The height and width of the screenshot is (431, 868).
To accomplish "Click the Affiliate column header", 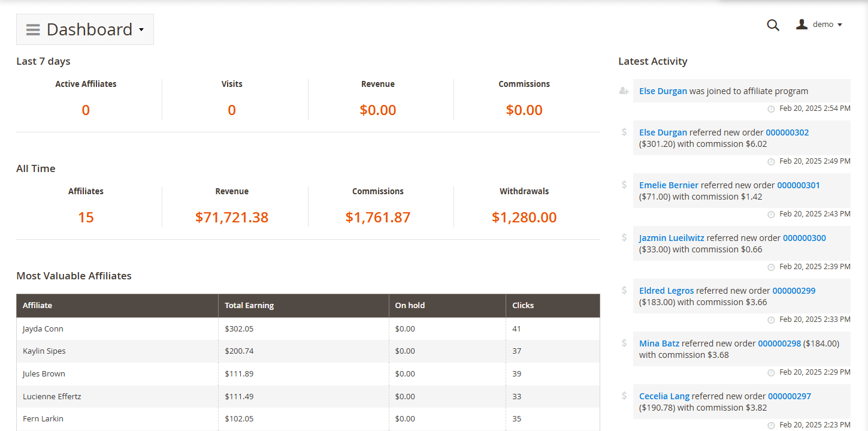I will click(37, 305).
